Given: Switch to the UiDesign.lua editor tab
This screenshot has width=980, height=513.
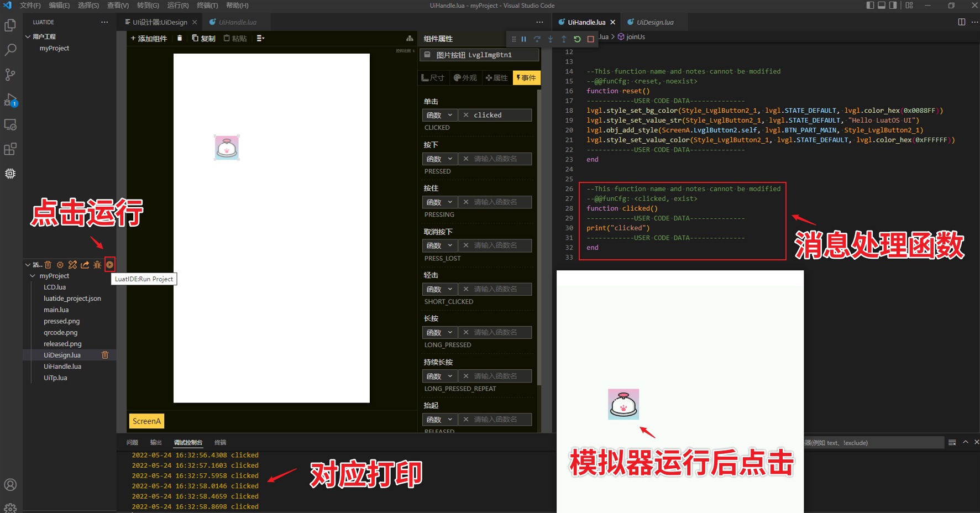Looking at the screenshot, I should coord(654,23).
